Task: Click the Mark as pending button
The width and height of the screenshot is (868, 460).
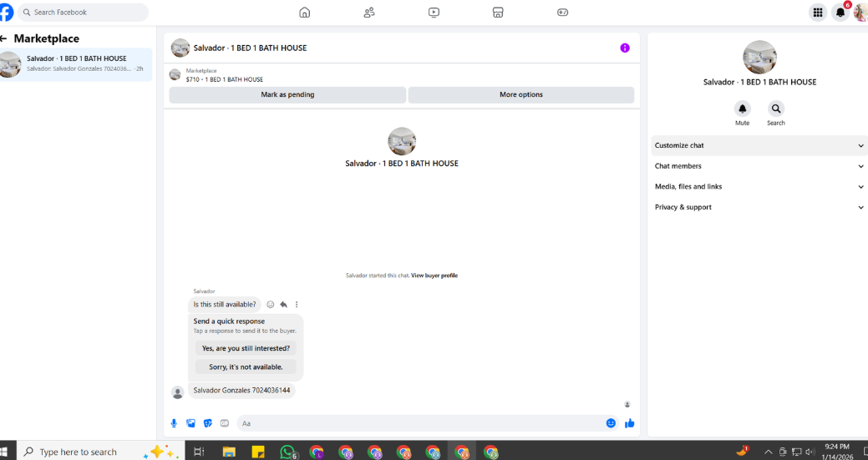Action: tap(287, 94)
